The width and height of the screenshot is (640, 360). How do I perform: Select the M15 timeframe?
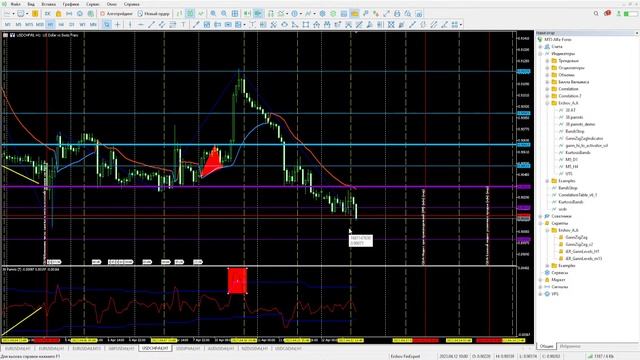click(x=29, y=25)
